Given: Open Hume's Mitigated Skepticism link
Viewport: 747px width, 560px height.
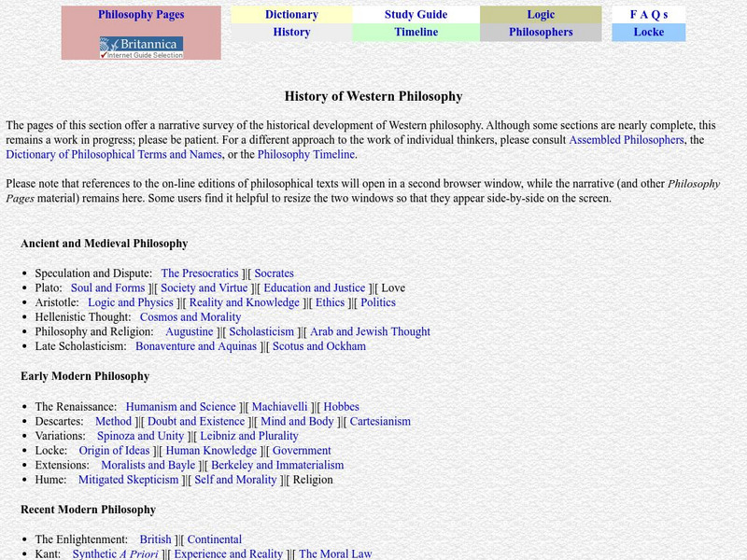Looking at the screenshot, I should point(129,480).
